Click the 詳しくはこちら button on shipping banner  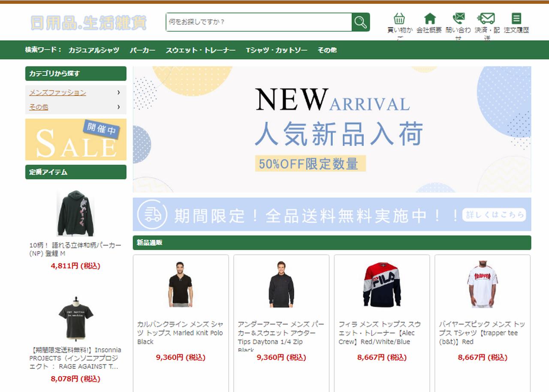click(x=494, y=214)
